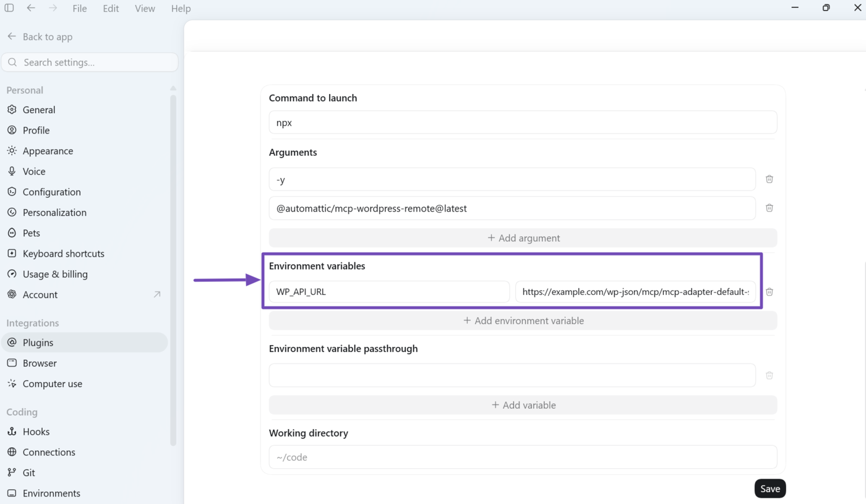Select Plugins in the sidebar
The height and width of the screenshot is (504, 866).
pos(84,343)
